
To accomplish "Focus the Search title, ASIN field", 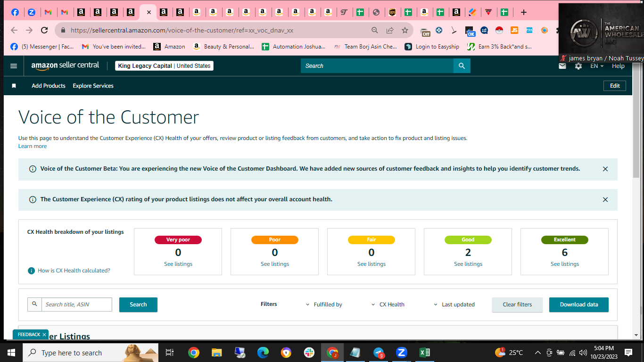I will (x=77, y=304).
